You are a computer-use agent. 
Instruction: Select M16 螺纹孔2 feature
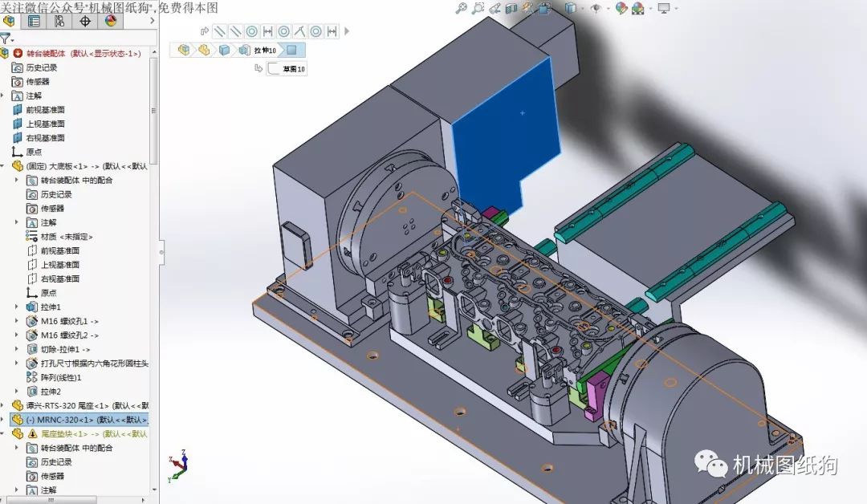[69, 335]
